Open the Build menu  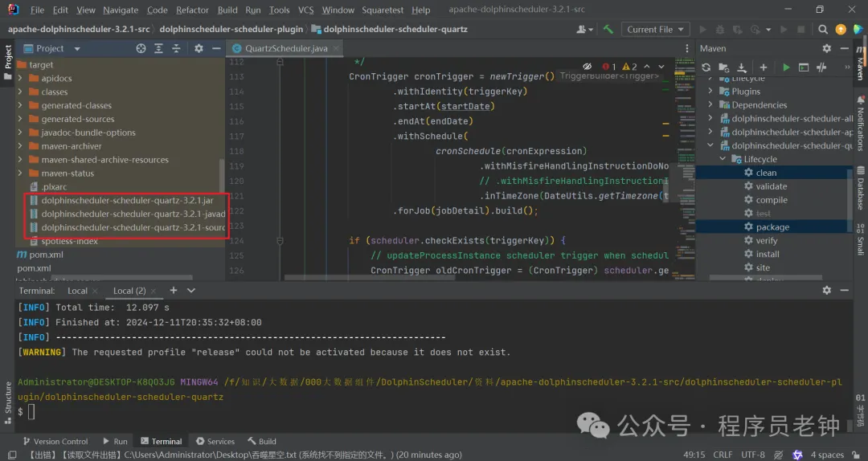tap(227, 10)
